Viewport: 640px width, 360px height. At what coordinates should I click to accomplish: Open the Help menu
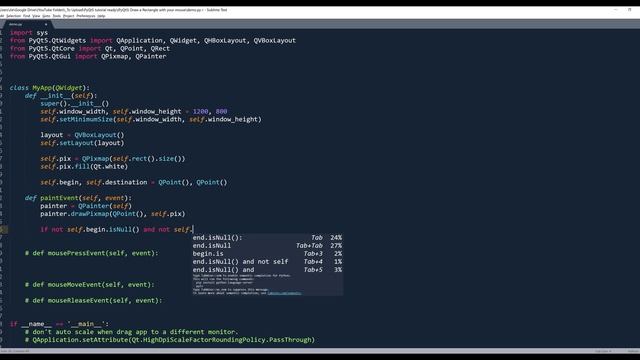pyautogui.click(x=101, y=16)
